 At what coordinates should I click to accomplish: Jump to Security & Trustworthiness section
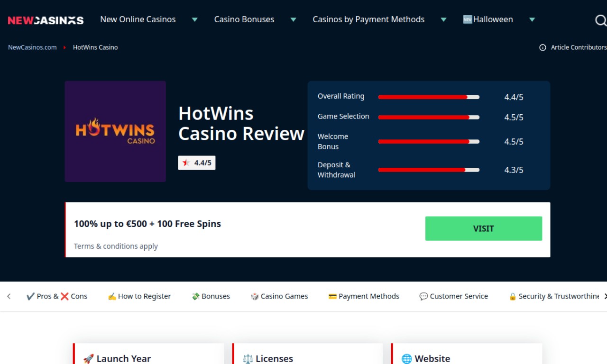pyautogui.click(x=554, y=296)
